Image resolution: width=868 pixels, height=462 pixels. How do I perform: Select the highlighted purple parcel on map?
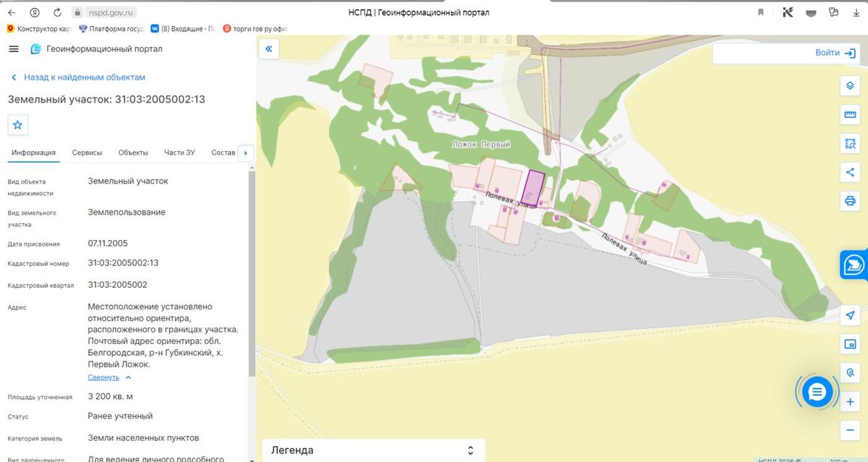pyautogui.click(x=533, y=187)
